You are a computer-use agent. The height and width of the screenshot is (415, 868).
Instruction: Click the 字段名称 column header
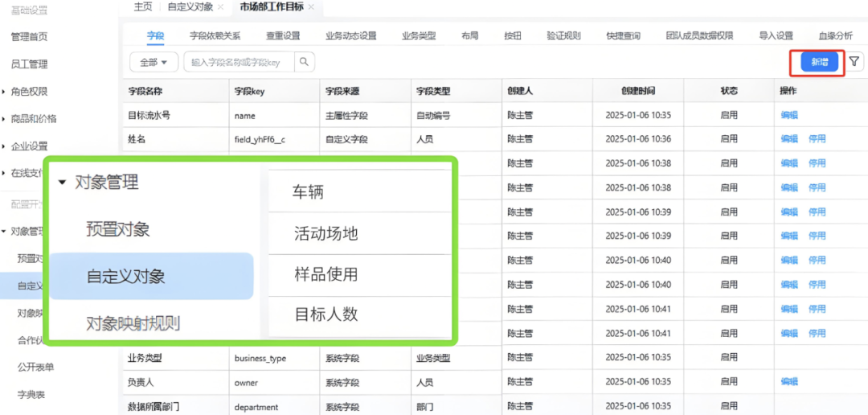coord(144,91)
